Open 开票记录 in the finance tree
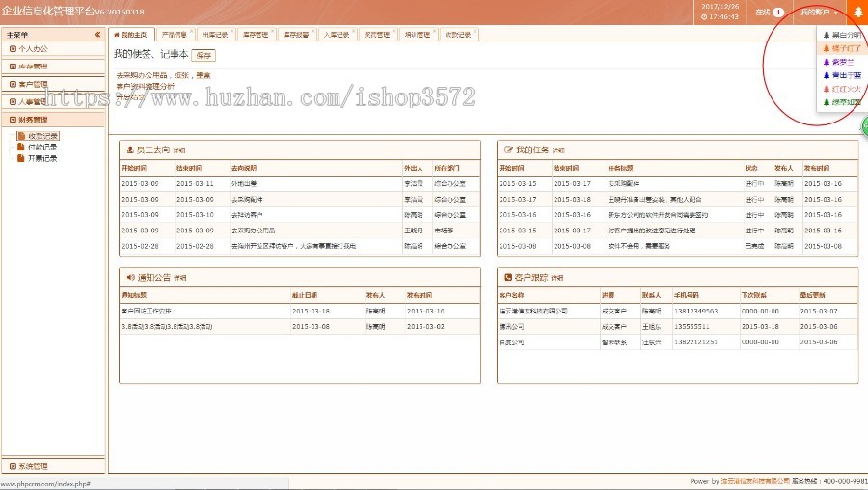The image size is (868, 490). [42, 158]
